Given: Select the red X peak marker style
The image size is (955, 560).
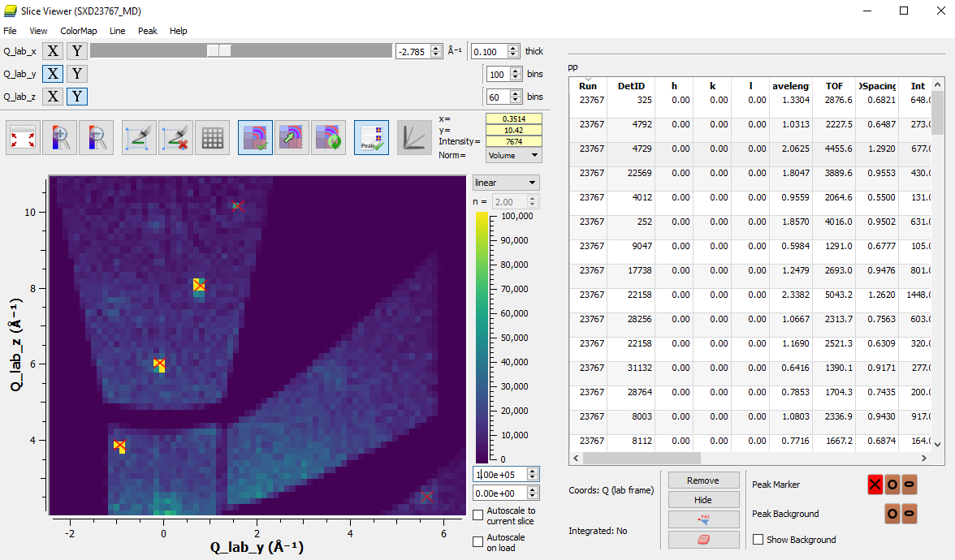Looking at the screenshot, I should click(875, 485).
